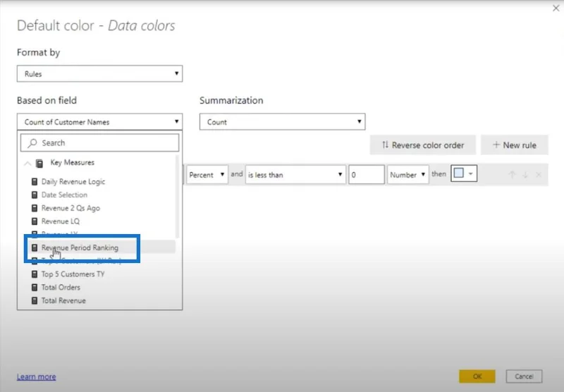Select the Total Revenue measure

tap(63, 300)
